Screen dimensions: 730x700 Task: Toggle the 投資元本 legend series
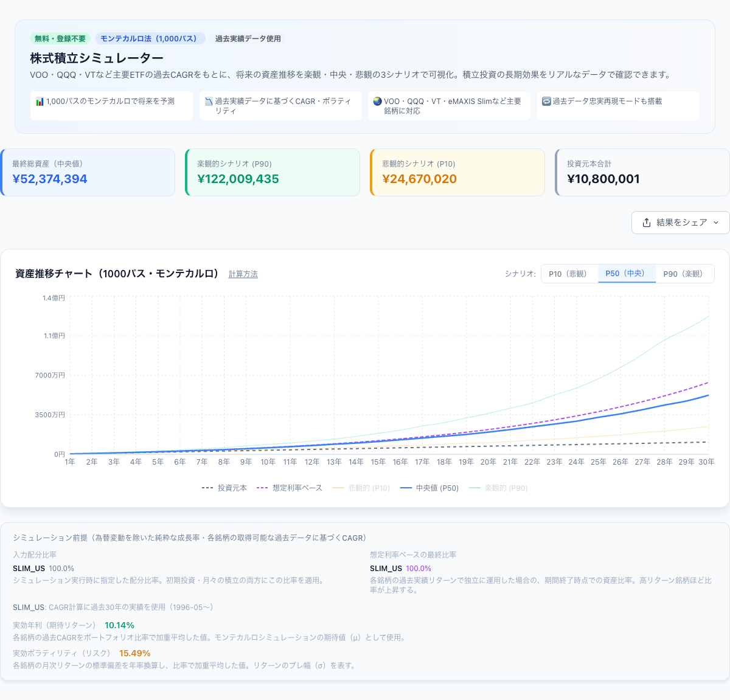click(x=224, y=488)
